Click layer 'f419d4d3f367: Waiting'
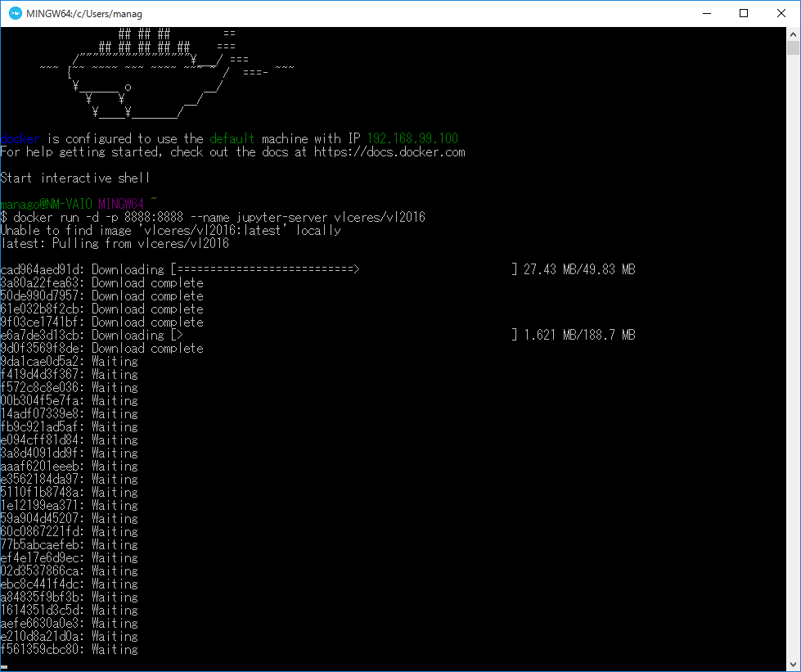 [x=70, y=374]
